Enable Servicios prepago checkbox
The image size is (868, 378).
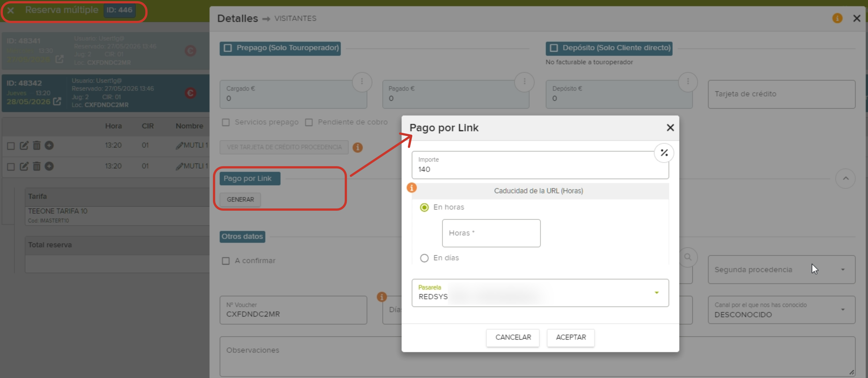pos(226,122)
